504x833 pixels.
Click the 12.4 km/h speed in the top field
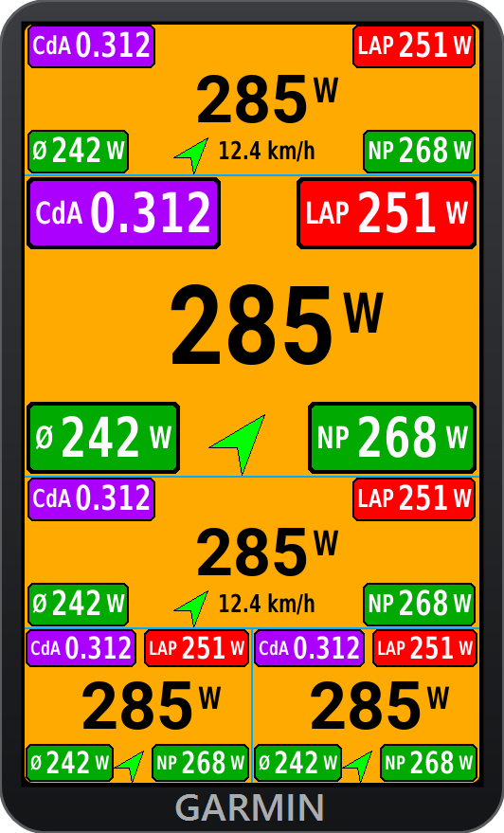coord(266,151)
